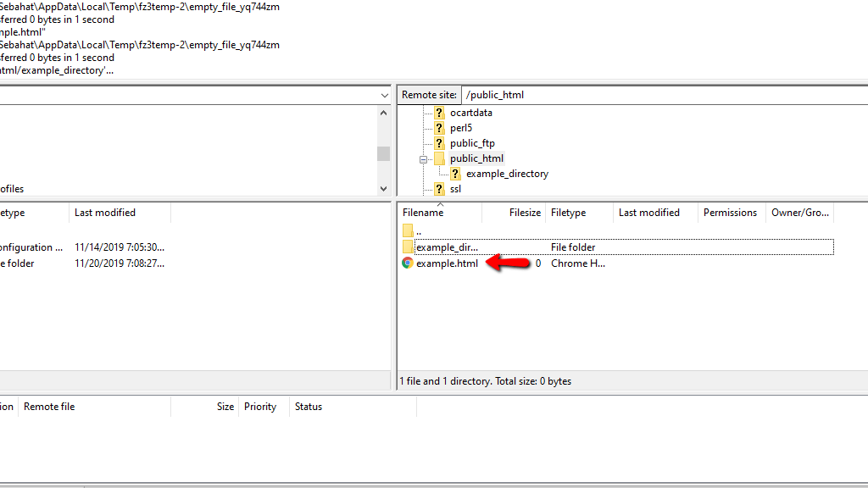Screen dimensions: 868x488
Task: Click the example_directory folder icon in tree
Action: tap(455, 174)
